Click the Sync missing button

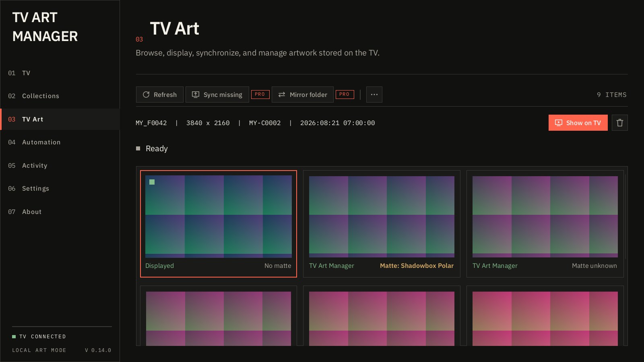click(217, 95)
